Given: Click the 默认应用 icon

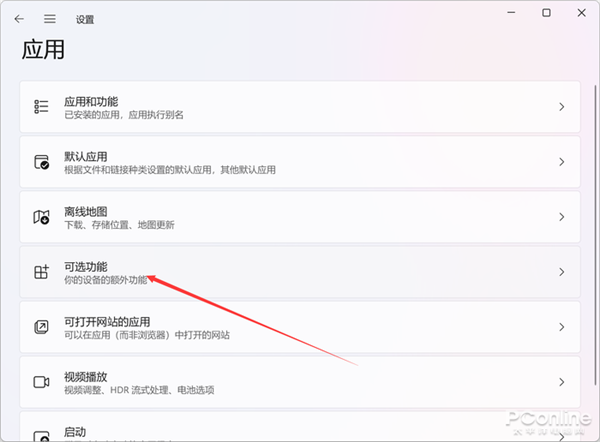Looking at the screenshot, I should (x=42, y=162).
